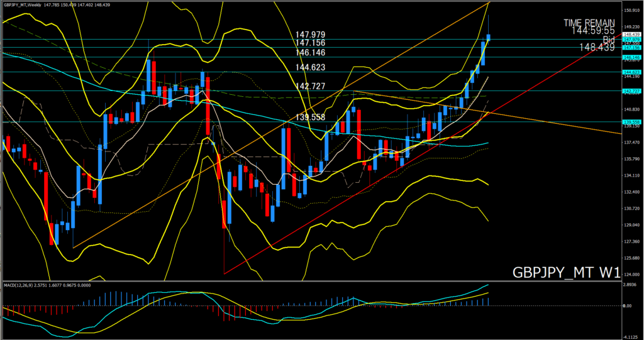Click the 144:59:55 countdown value
The width and height of the screenshot is (644, 340).
pos(592,31)
